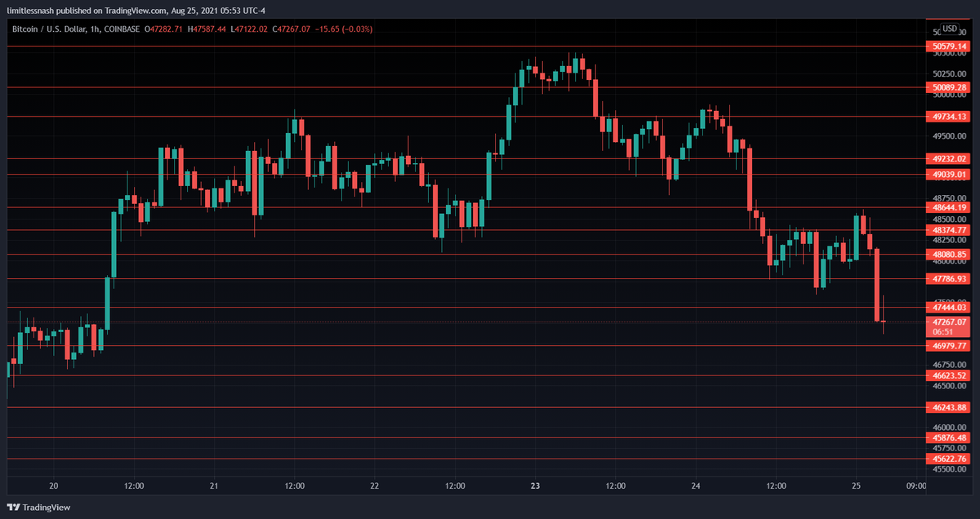Click the 49232.02 price level label
980x519 pixels.
[x=949, y=159]
